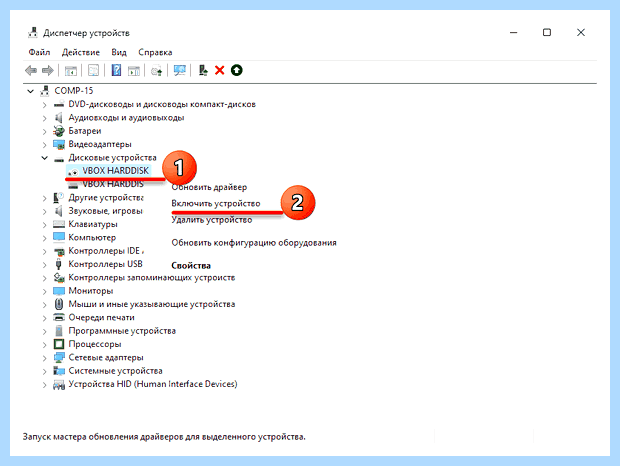Select the Контроллеры IDE label
Viewport: 620px width, 466px height.
106,251
